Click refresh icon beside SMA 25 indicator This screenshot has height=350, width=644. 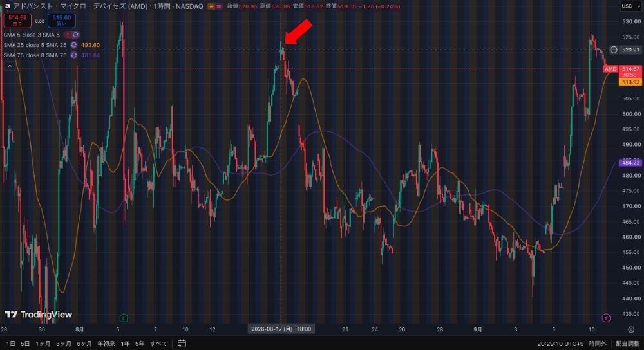pyautogui.click(x=74, y=45)
